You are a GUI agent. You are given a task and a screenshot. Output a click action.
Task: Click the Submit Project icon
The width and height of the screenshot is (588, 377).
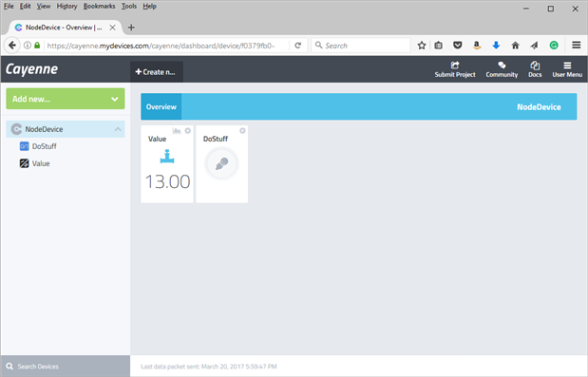coord(455,66)
